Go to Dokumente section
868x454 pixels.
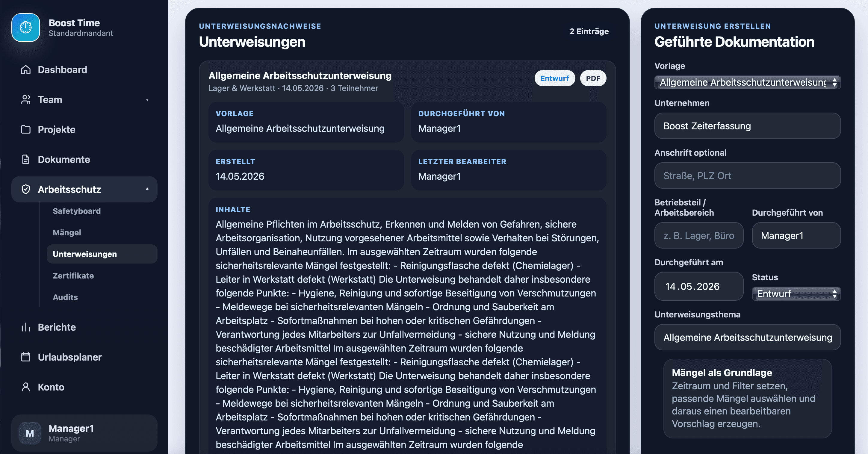click(84, 159)
